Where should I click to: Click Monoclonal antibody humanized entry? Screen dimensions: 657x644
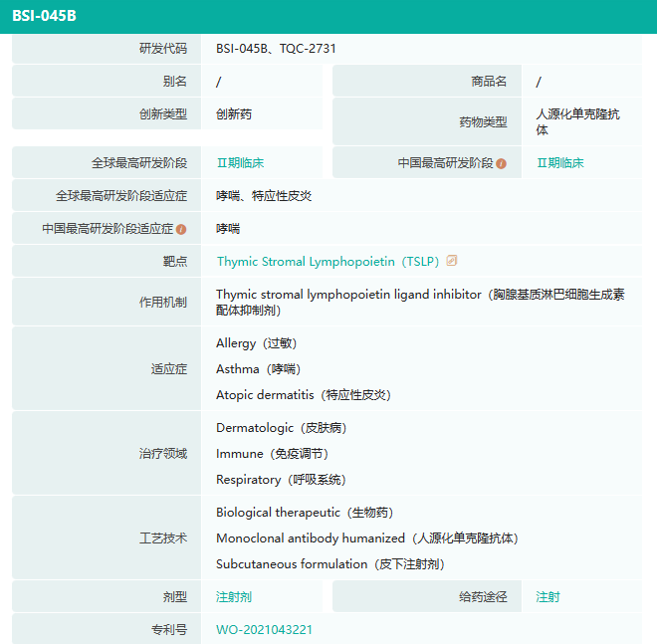pos(367,538)
